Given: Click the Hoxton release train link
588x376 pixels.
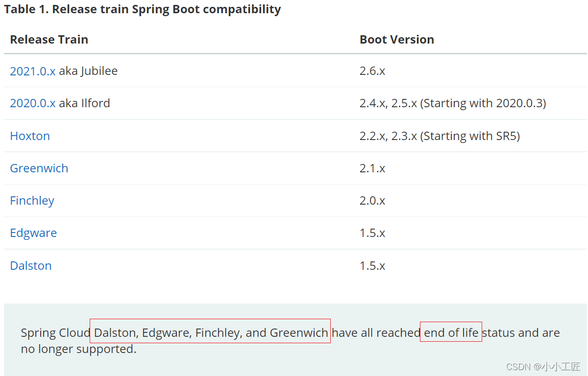Looking at the screenshot, I should pos(30,136).
